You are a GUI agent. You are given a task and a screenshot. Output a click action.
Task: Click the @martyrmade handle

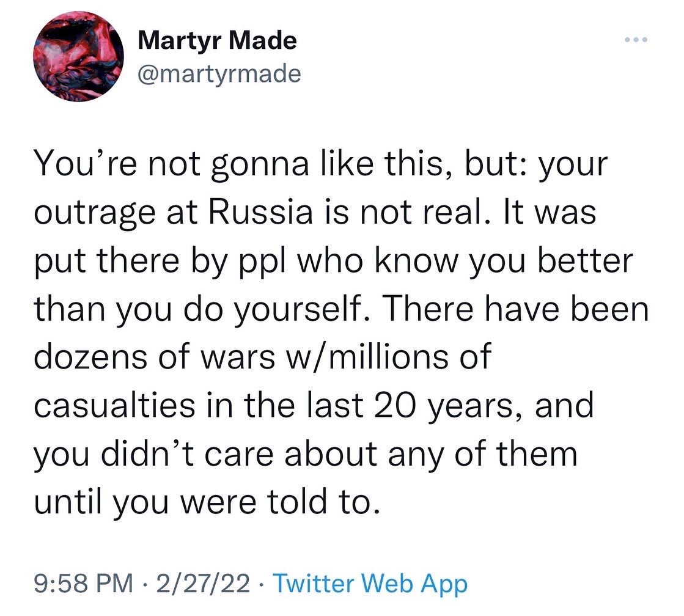[x=219, y=73]
